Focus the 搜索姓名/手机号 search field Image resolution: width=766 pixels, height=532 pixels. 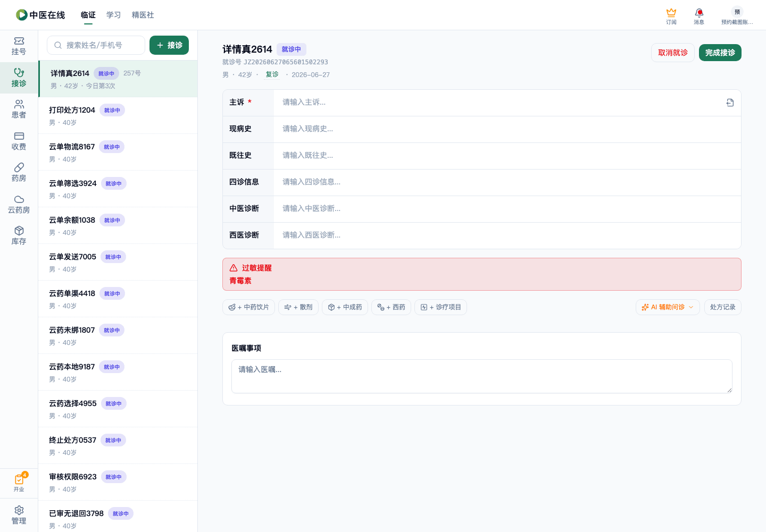(96, 45)
